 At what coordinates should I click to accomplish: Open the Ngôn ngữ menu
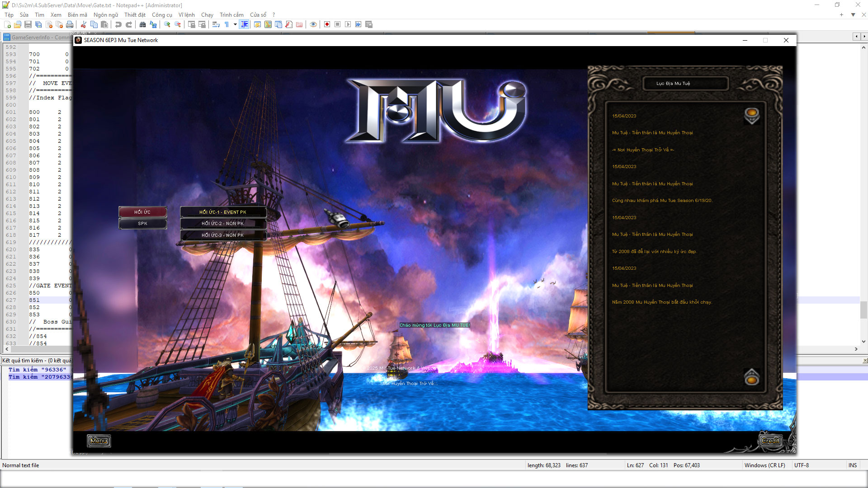pyautogui.click(x=106, y=15)
